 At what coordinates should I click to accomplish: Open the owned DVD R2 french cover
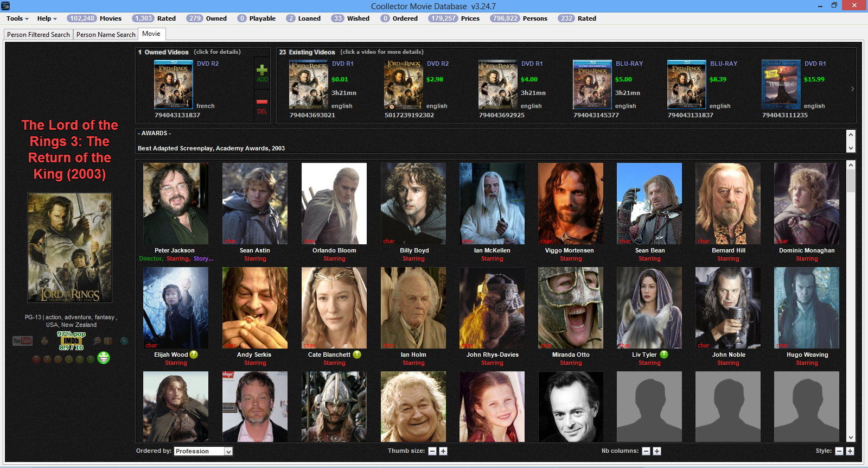174,85
